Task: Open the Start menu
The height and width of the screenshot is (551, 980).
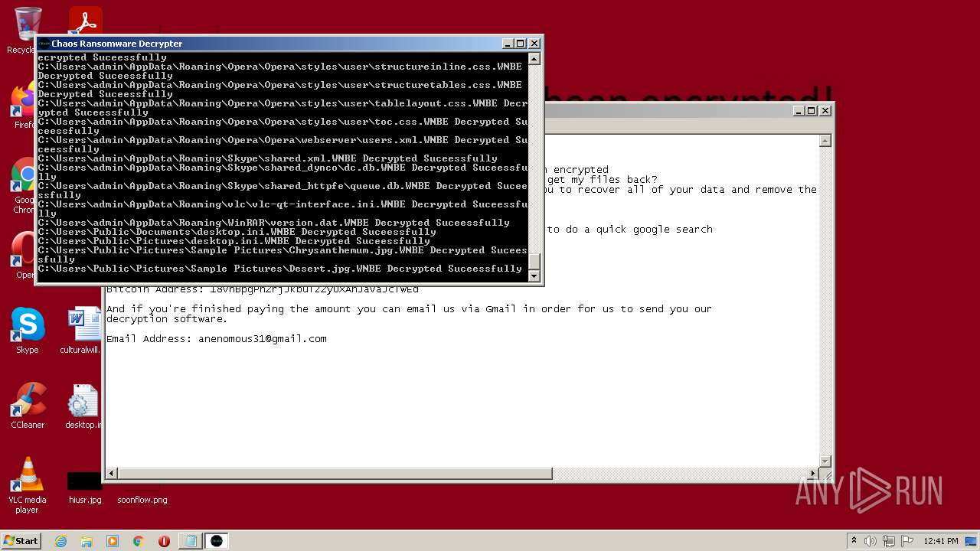Action: click(21, 540)
